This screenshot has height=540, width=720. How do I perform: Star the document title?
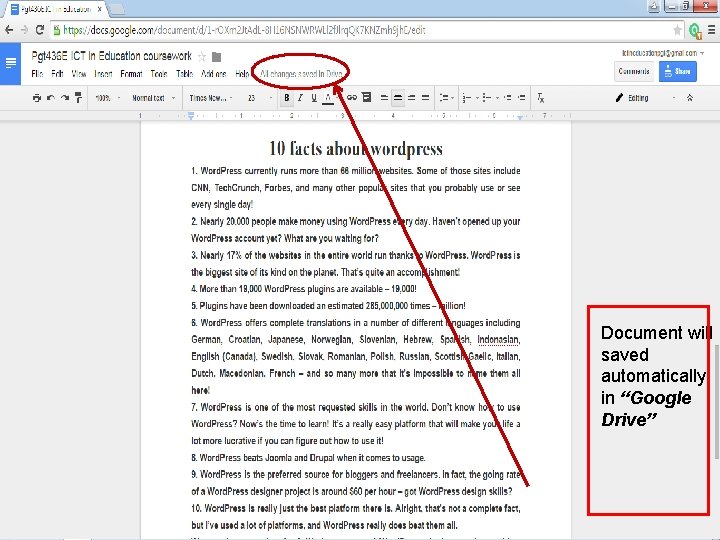(x=202, y=56)
